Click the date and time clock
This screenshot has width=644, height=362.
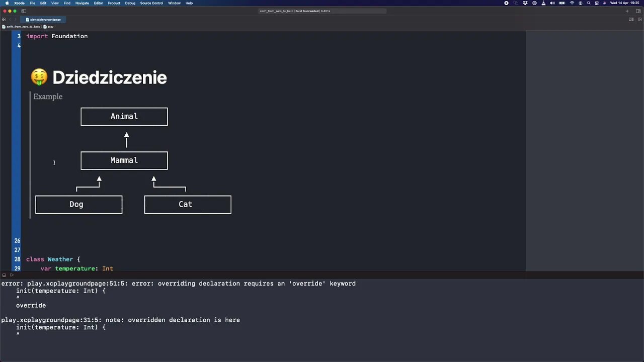(624, 3)
